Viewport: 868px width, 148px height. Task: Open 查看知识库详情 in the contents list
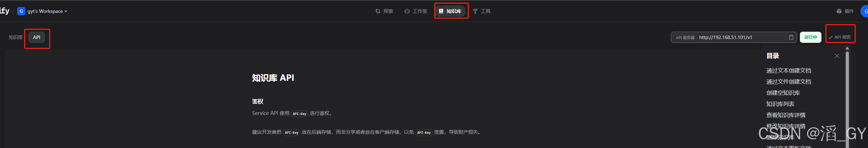click(x=786, y=115)
